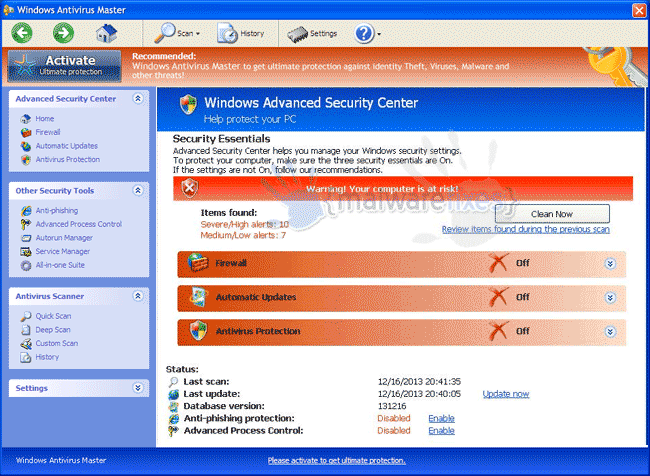Click the Service Manager sidebar icon
The image size is (650, 476).
click(26, 252)
